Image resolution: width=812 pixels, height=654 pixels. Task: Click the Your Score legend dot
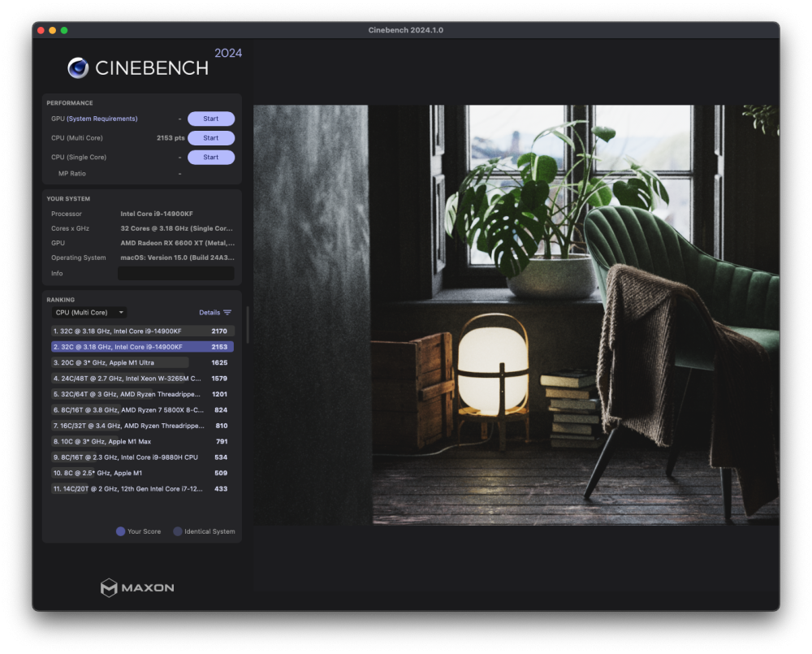click(120, 531)
